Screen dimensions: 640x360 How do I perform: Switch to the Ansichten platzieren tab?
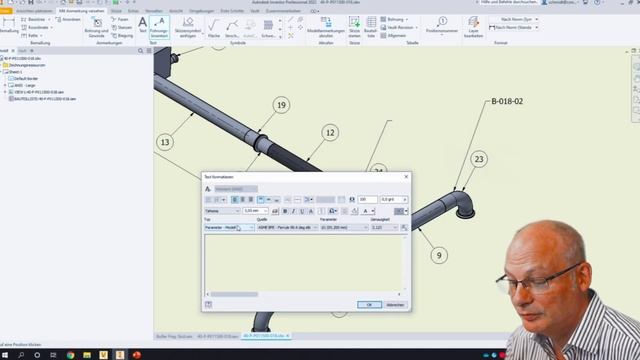coord(34,11)
